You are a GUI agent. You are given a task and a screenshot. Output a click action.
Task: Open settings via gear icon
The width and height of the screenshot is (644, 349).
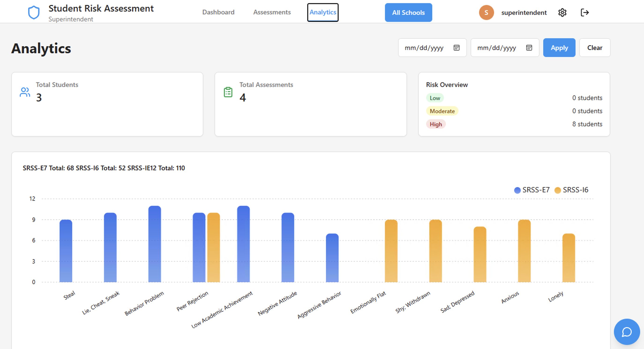(x=562, y=12)
